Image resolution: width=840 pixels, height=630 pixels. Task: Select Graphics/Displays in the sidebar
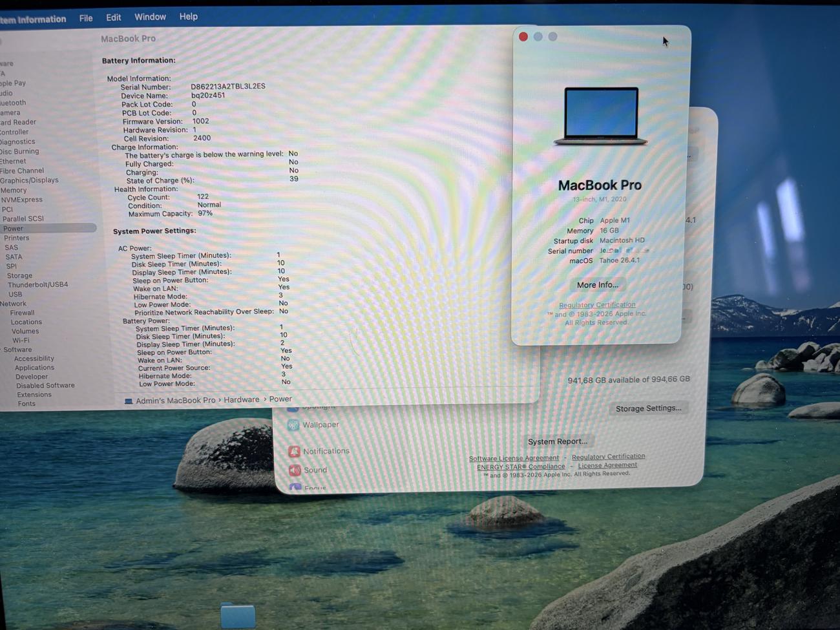coord(29,180)
